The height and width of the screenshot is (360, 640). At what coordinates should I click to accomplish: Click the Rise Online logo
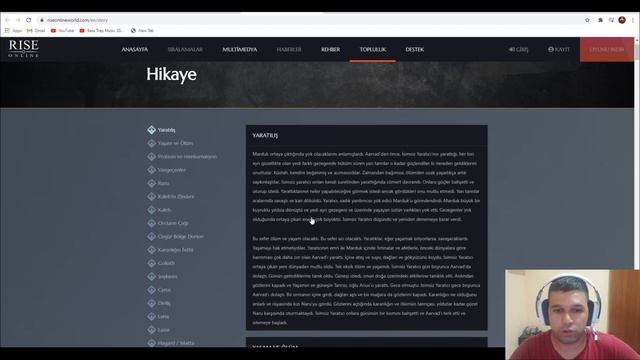(24, 48)
